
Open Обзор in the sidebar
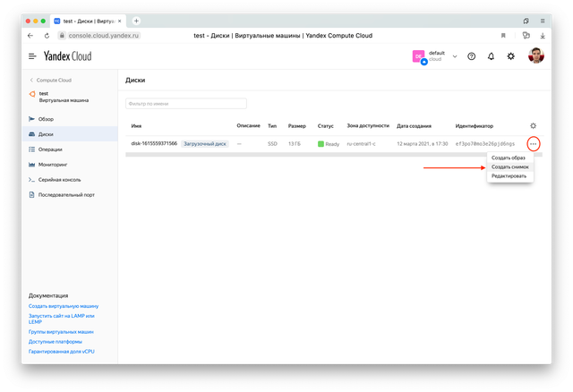pos(47,119)
